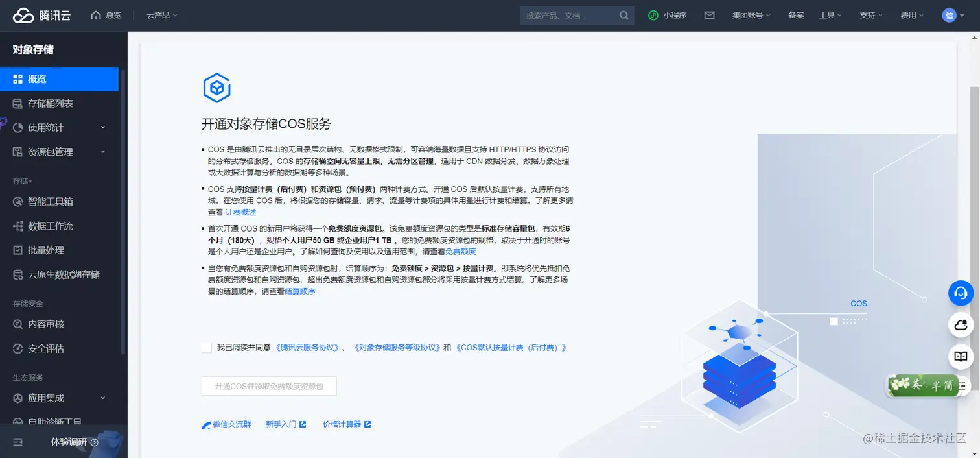Click 简 on the IME toolbar
980x458 pixels.
tap(948, 385)
